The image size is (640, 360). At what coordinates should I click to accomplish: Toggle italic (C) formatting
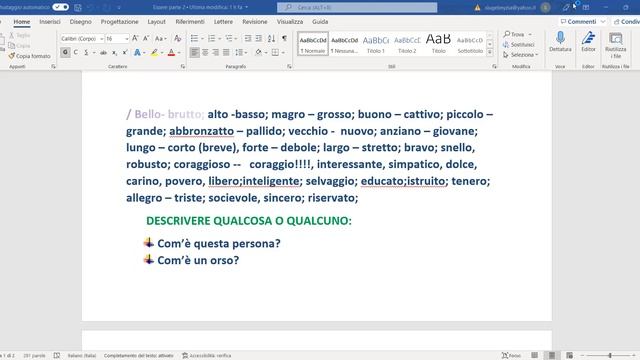click(76, 52)
